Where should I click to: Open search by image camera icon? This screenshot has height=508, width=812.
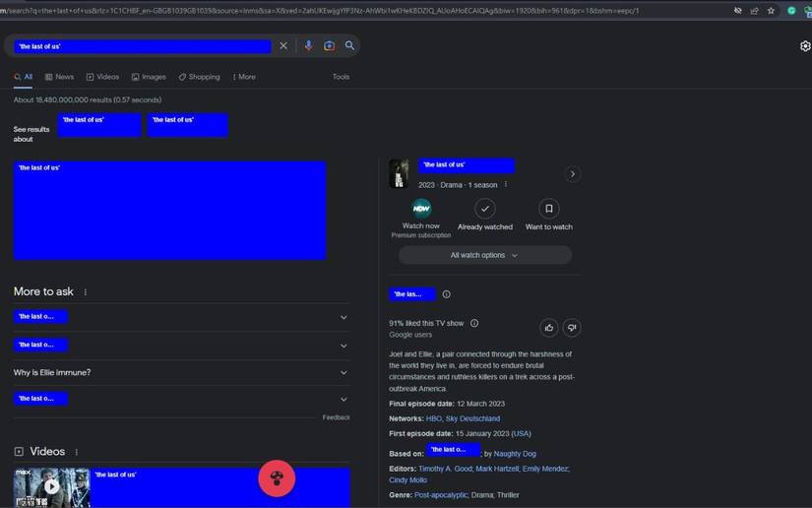[329, 45]
